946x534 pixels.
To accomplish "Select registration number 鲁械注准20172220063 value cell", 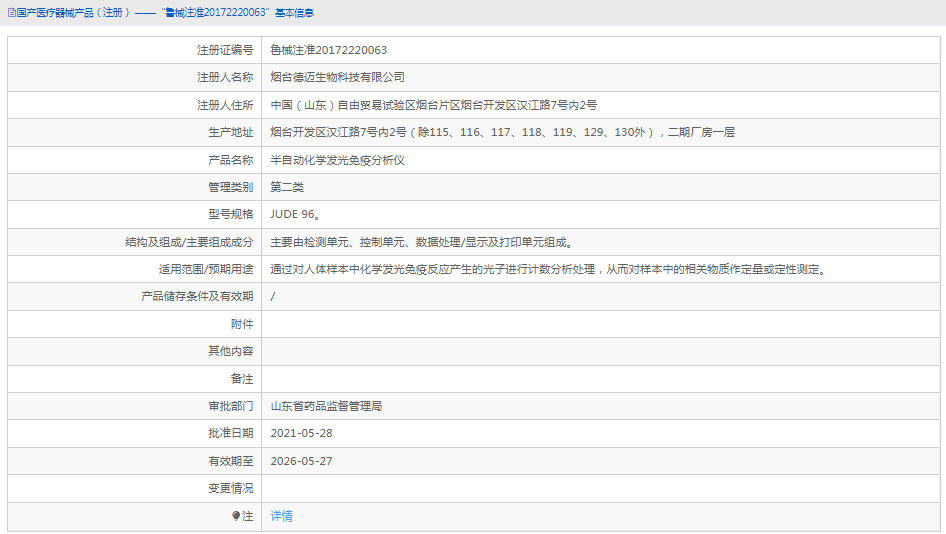I will click(x=328, y=50).
